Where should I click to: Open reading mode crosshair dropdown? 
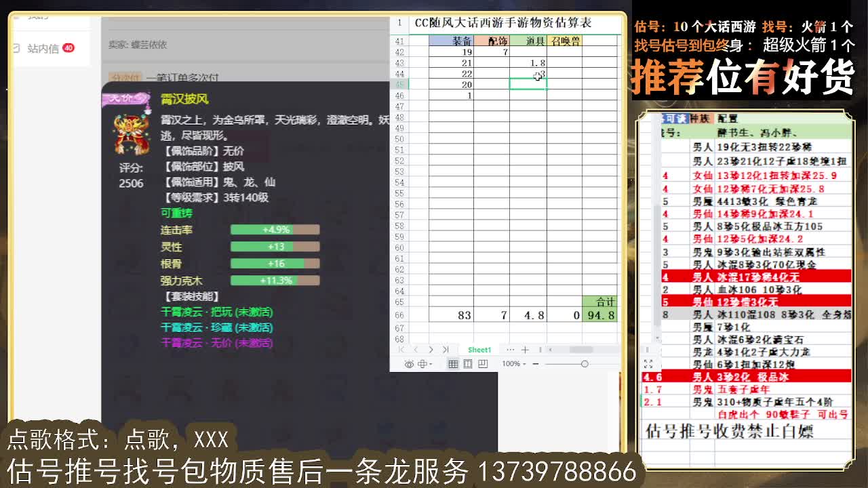[425, 364]
